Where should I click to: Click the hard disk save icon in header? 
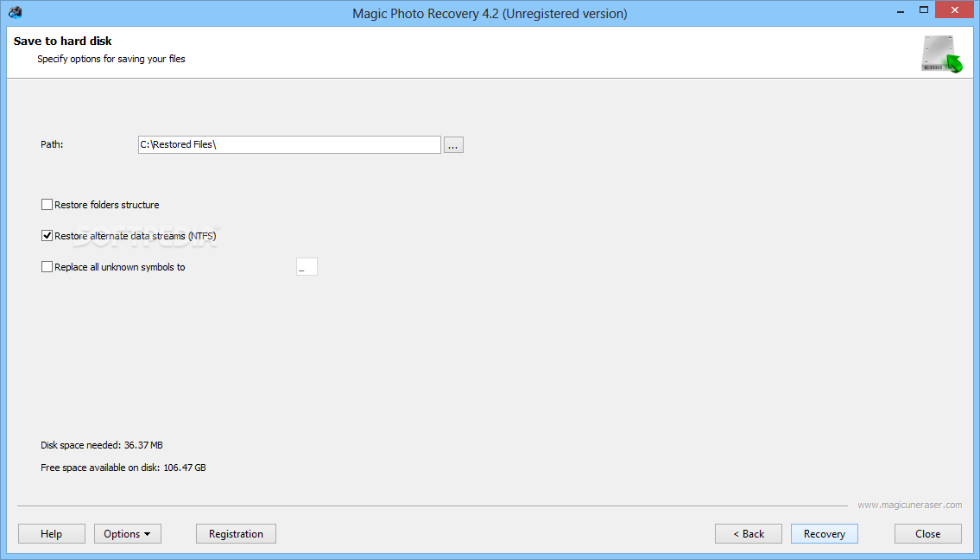942,54
